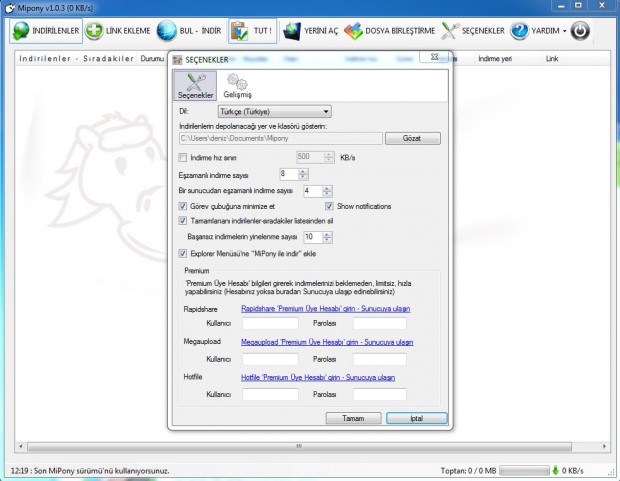Open Hotfile Premium Üye Hesabı link
The image size is (620, 481).
(318, 377)
